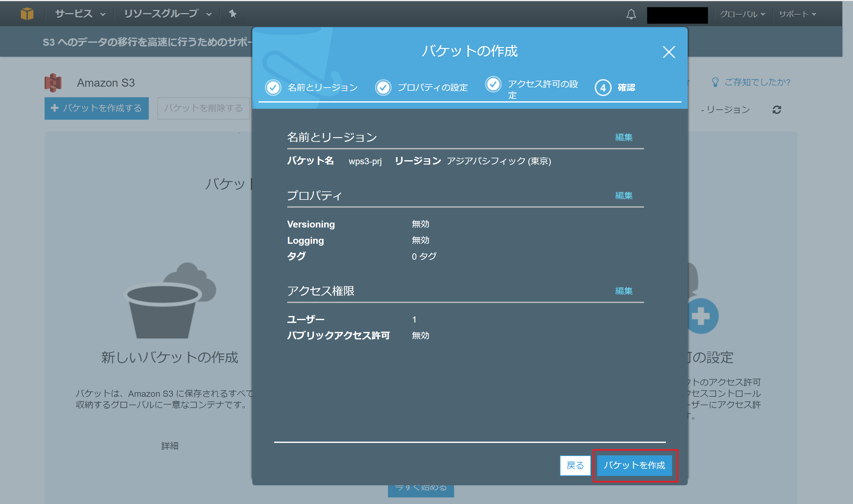This screenshot has width=853, height=504.
Task: Open the 詳細 link under new bucket
Action: tap(170, 446)
